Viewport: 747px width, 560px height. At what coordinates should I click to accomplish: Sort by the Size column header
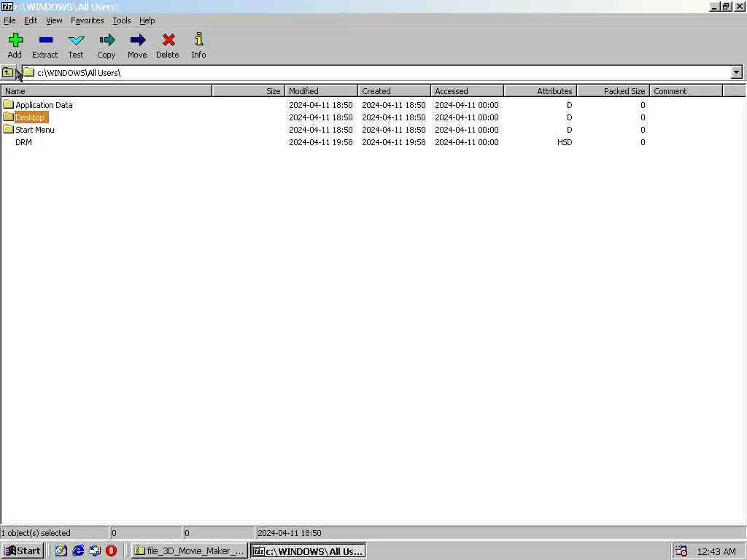pyautogui.click(x=248, y=91)
